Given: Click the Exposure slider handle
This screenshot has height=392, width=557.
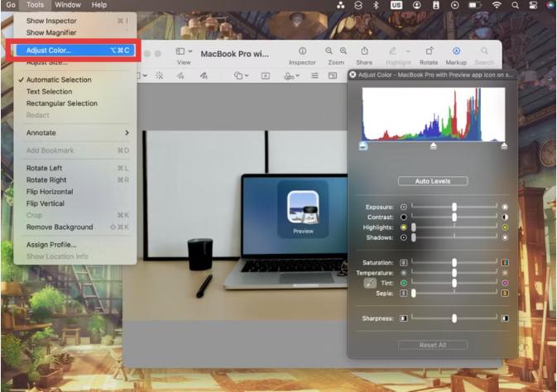Looking at the screenshot, I should coord(454,207).
